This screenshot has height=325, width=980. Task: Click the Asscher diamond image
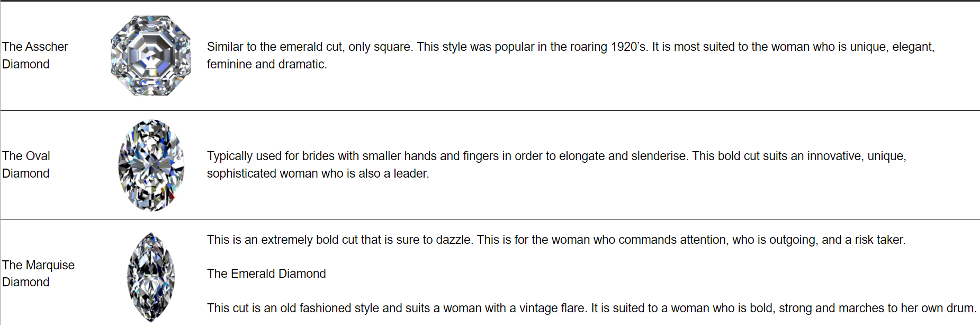click(x=151, y=56)
